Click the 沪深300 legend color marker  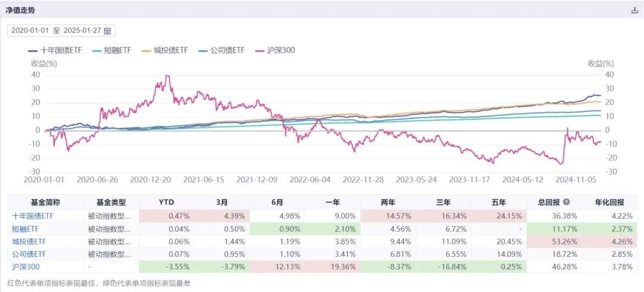(261, 51)
